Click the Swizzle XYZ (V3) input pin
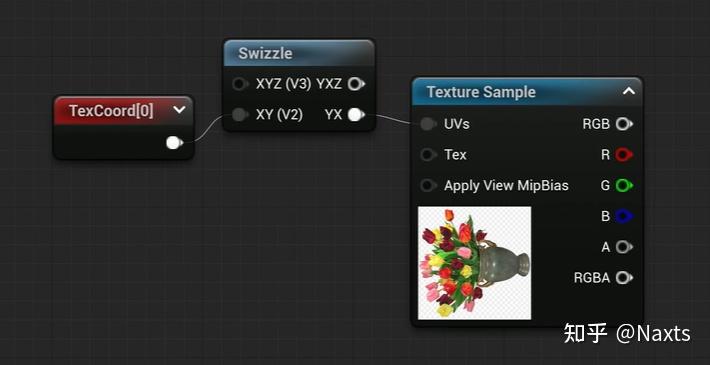 (240, 84)
